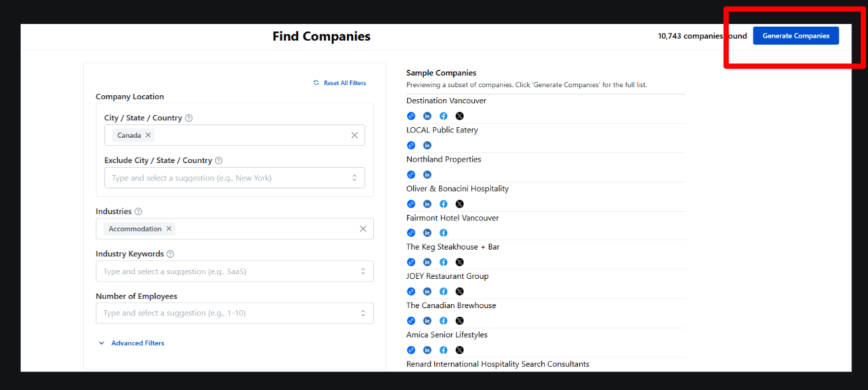The height and width of the screenshot is (390, 868).
Task: Open the Number of Employees dropdown
Action: 235,313
